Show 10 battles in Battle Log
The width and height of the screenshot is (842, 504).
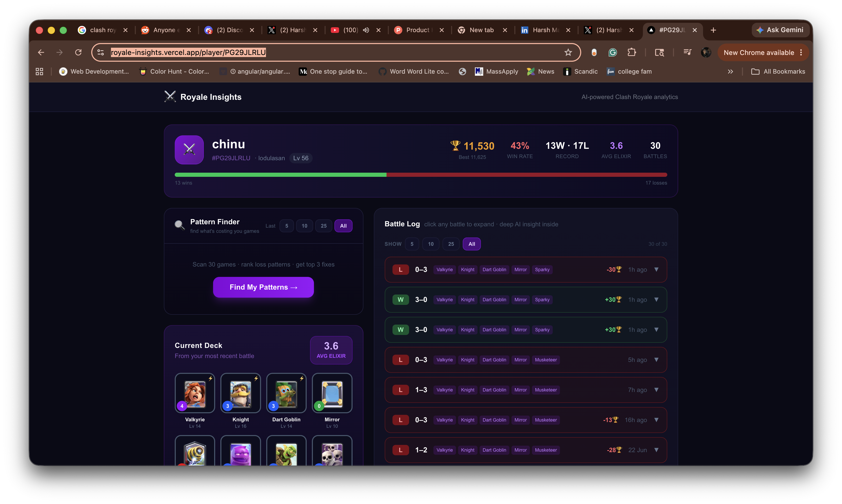431,244
